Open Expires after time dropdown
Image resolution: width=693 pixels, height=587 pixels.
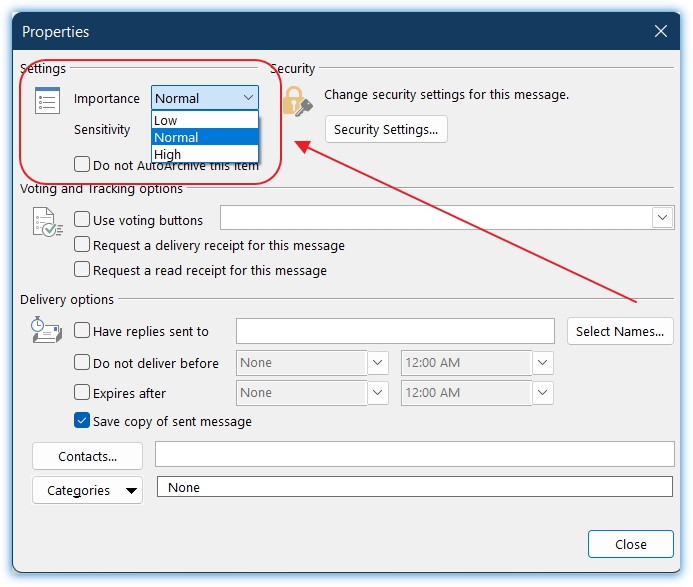pos(543,393)
